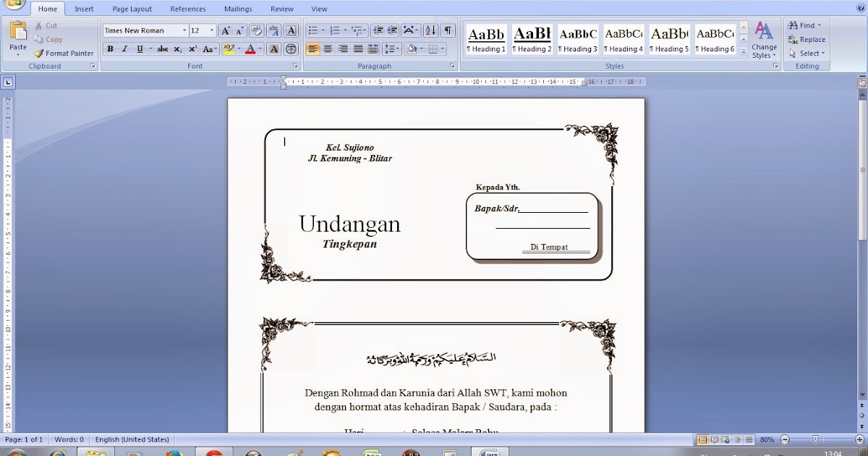Switch to Full Screen Reading view
868x456 pixels.
tap(715, 439)
